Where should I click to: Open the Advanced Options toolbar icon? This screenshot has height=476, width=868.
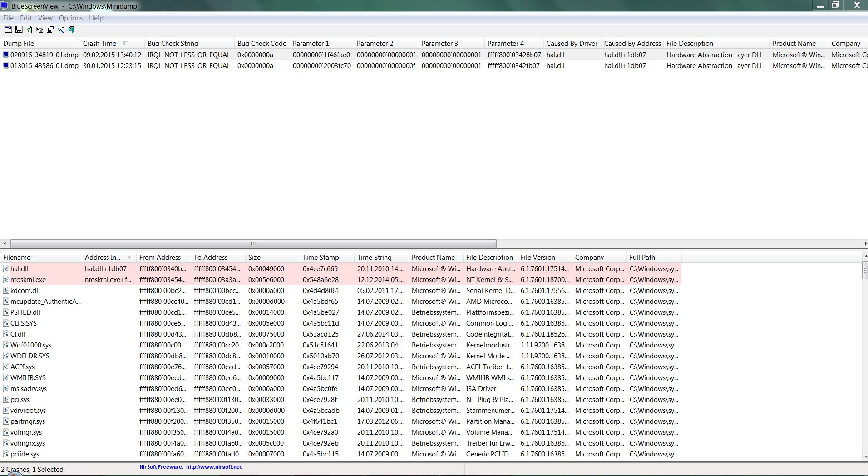coord(8,30)
